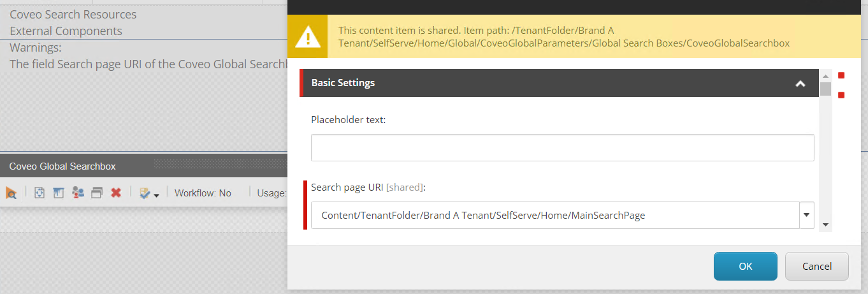Click the orange search arrow icon in rendering toolbar
This screenshot has height=294, width=868.
[x=11, y=193]
